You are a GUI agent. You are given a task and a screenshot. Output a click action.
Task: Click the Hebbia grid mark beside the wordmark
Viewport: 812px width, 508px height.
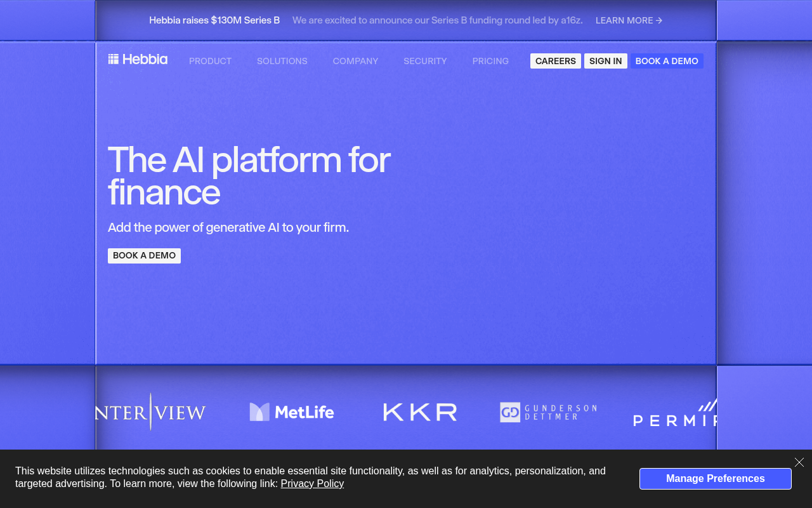click(114, 58)
